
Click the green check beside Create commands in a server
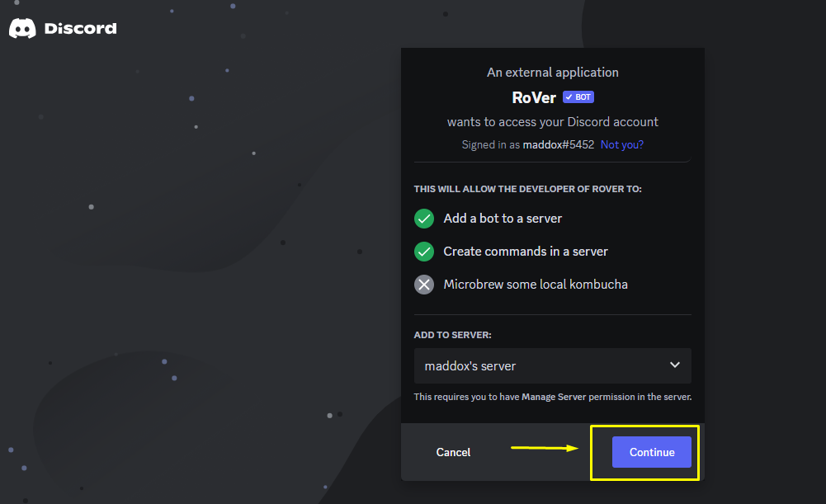(x=424, y=252)
